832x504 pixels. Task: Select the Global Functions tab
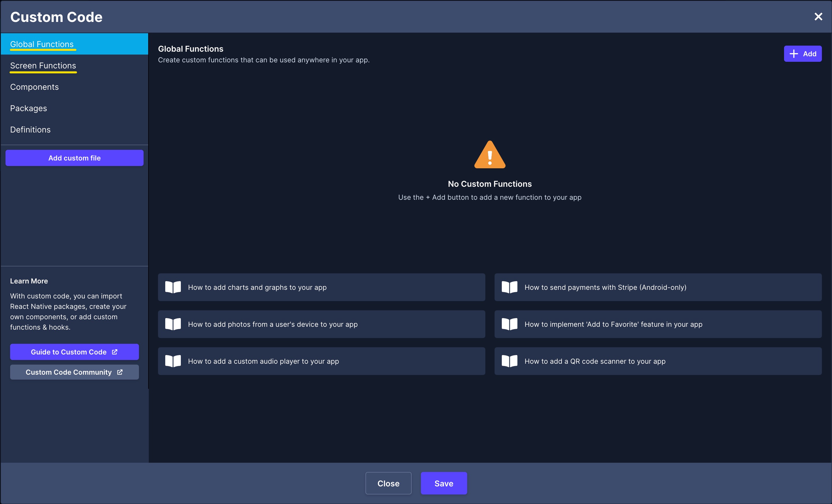[x=74, y=44]
